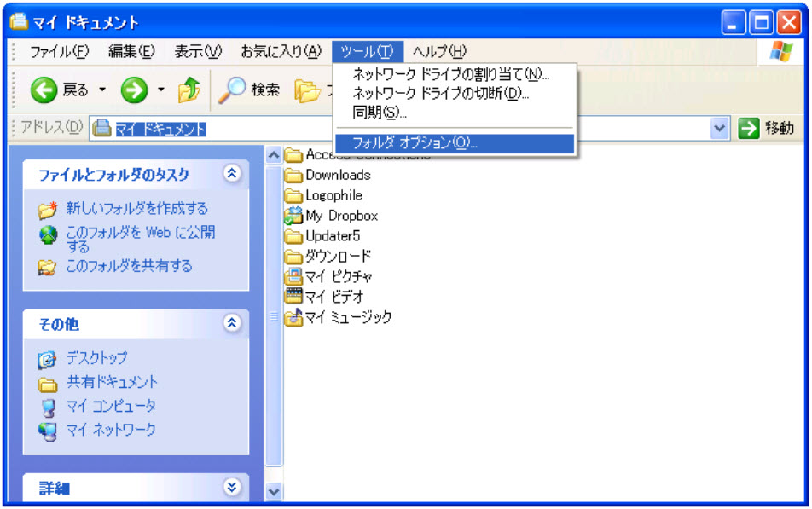Click the Search magnifier icon
Viewport: 812px width, 509px height.
coord(232,90)
